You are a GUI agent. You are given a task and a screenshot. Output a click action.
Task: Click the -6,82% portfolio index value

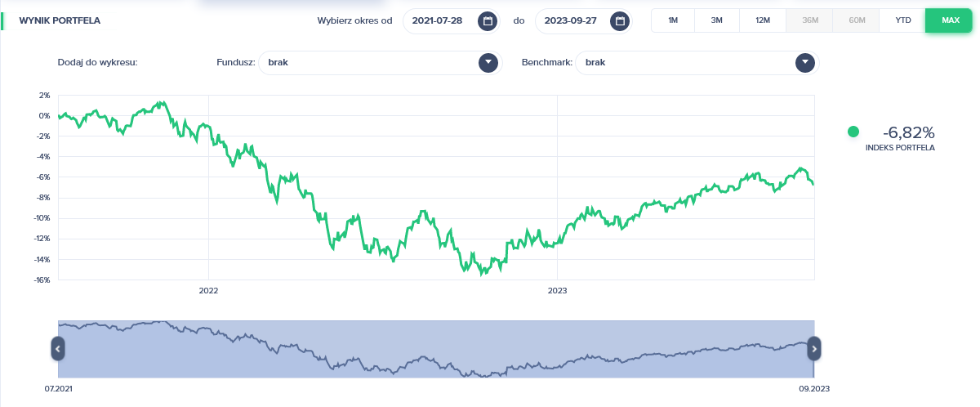pyautogui.click(x=908, y=132)
